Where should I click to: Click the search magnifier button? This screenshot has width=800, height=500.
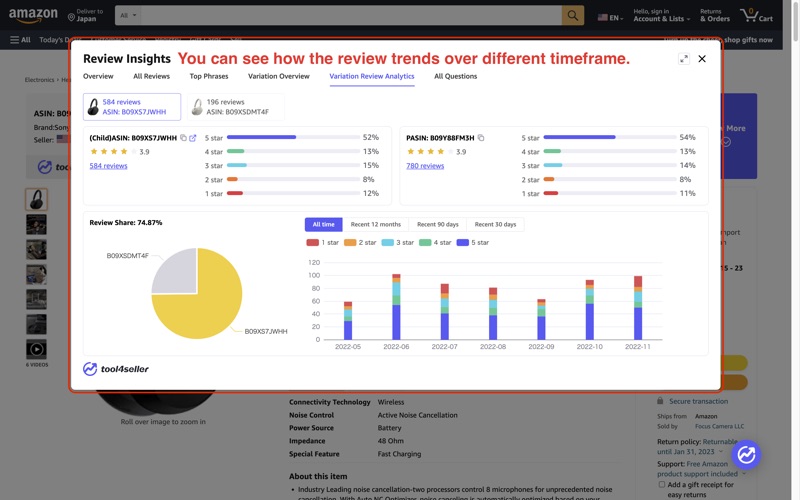(572, 15)
